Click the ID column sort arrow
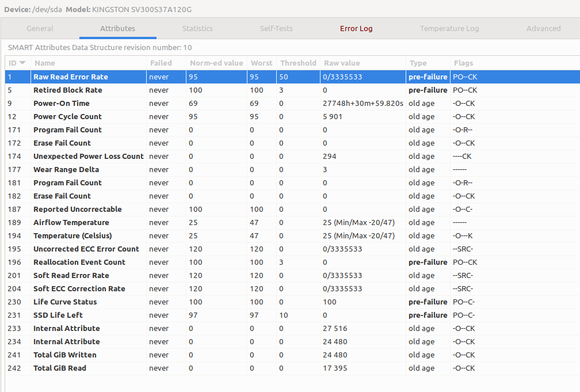The height and width of the screenshot is (392, 580). click(x=22, y=63)
